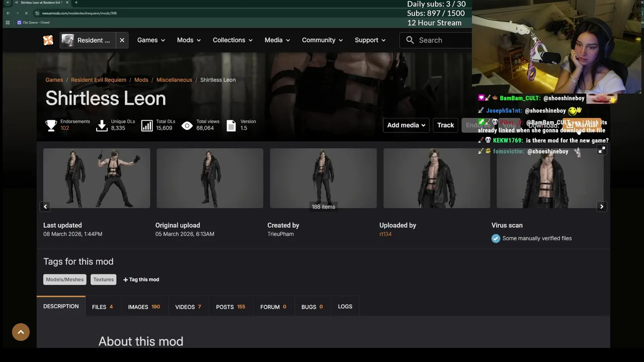
Task: Open the browser tab search dropdown
Action: pyautogui.click(x=8, y=3)
